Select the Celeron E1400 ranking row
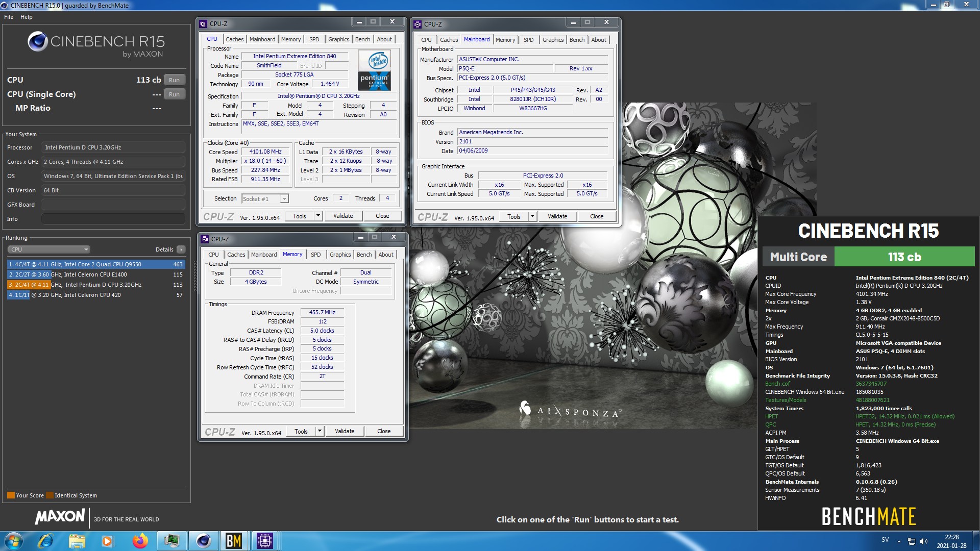The width and height of the screenshot is (980, 551). [96, 274]
